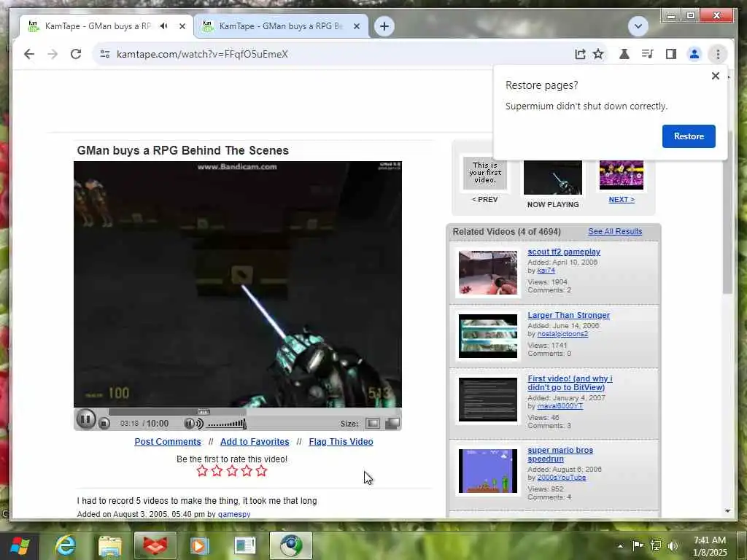747x560 pixels.
Task: Set large video size
Action: pos(392,424)
